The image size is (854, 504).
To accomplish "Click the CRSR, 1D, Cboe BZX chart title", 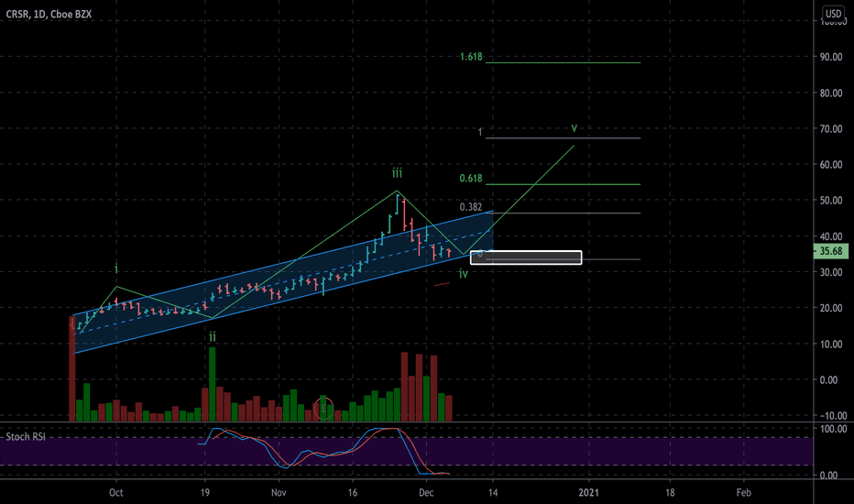I will pos(49,15).
